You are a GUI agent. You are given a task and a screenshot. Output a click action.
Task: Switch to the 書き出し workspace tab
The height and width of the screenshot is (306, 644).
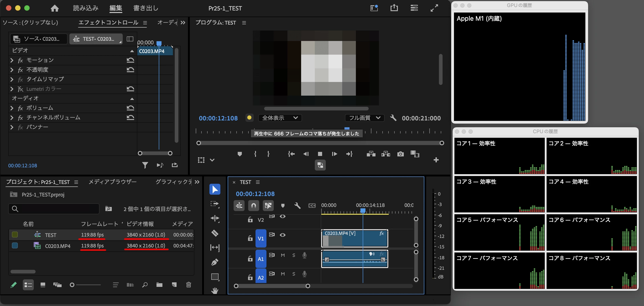[146, 8]
